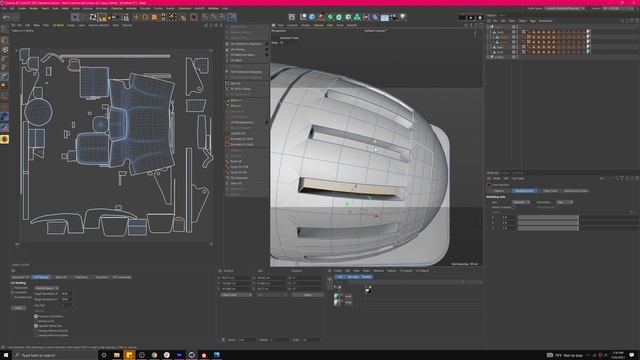Click the Mirror V command icon
Image resolution: width=640 pixels, height=360 pixels.
click(227, 106)
